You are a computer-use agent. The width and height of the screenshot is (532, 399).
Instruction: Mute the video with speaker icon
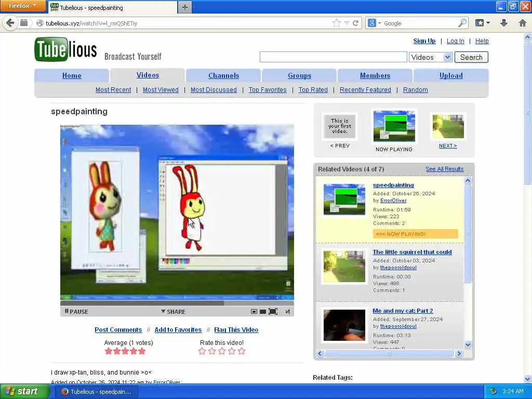288,312
